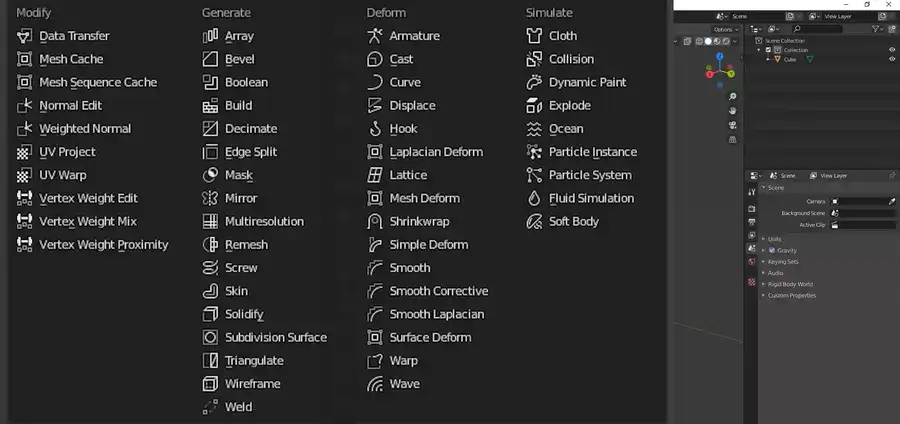Click the eyedropper icon next to Camera field
Screen dimensions: 900x424
pyautogui.click(x=892, y=201)
